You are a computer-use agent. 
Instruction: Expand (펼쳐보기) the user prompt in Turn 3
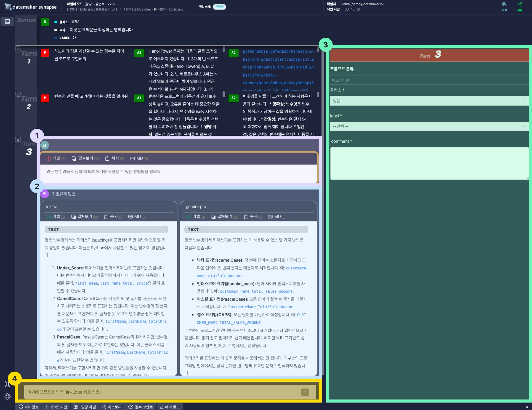coord(85,158)
